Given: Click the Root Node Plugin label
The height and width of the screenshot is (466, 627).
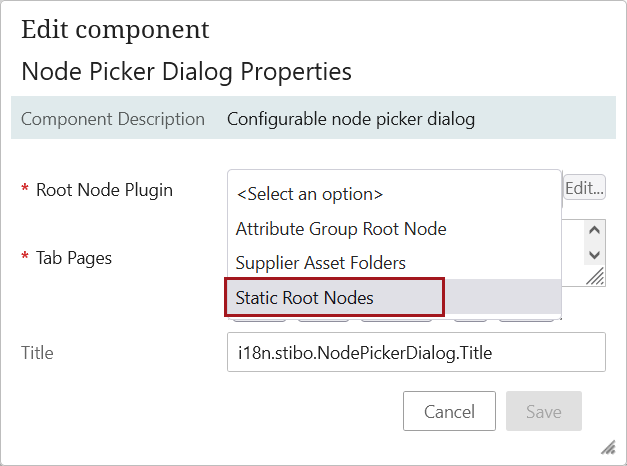Looking at the screenshot, I should pos(104,189).
